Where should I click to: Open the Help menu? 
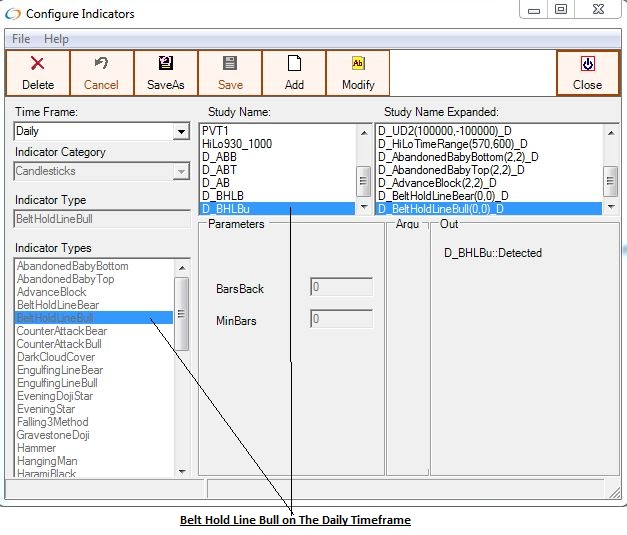pos(57,39)
